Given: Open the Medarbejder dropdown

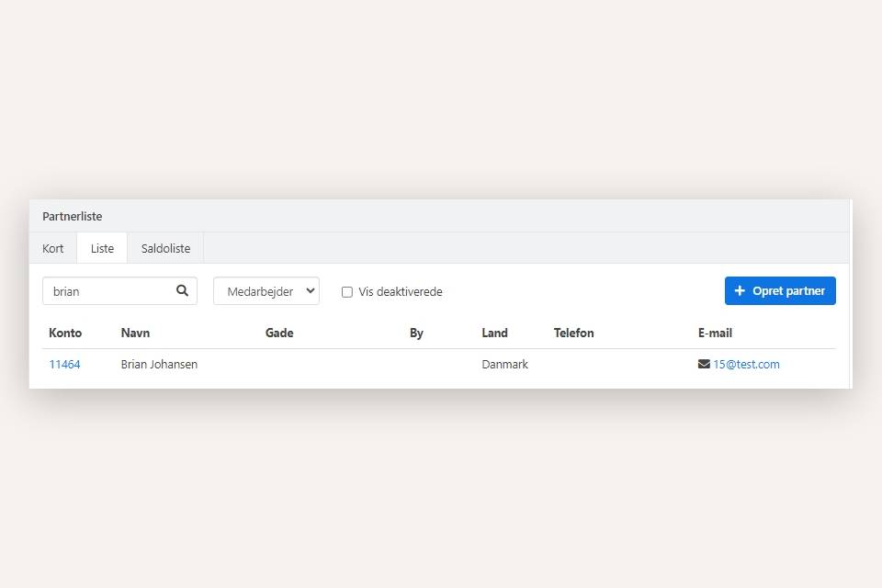Looking at the screenshot, I should tap(266, 291).
